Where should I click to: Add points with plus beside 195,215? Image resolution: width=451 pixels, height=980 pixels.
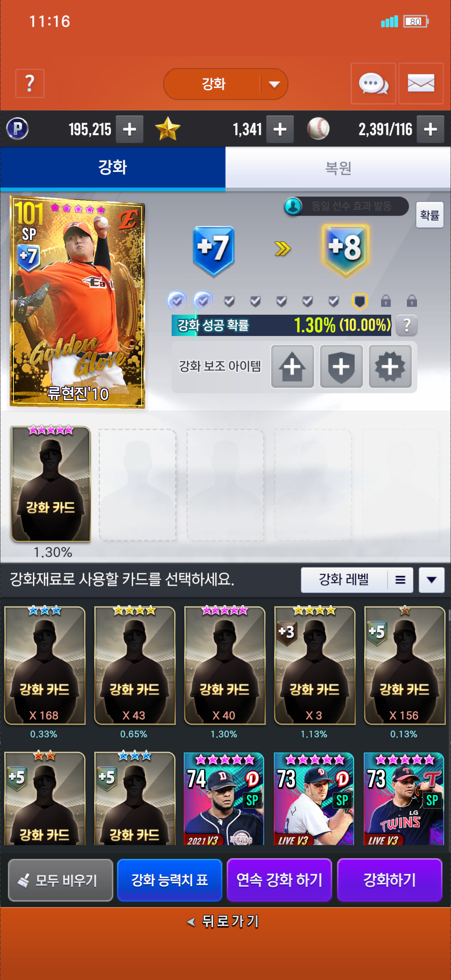click(129, 129)
